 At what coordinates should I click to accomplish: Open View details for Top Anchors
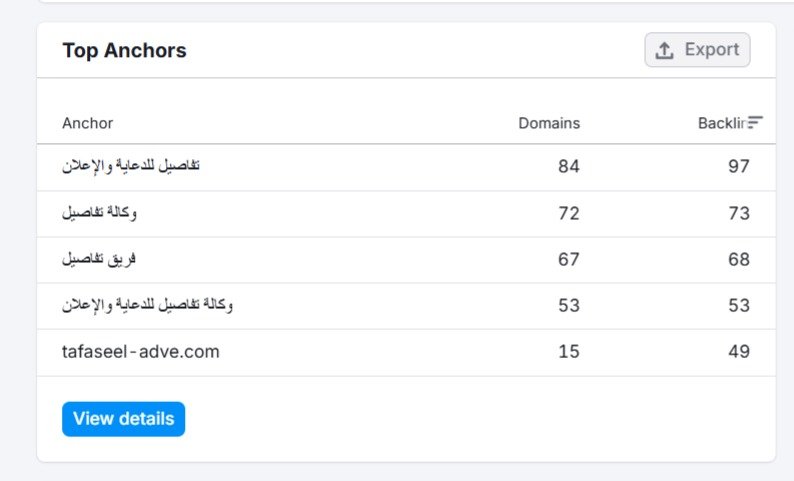pos(123,419)
